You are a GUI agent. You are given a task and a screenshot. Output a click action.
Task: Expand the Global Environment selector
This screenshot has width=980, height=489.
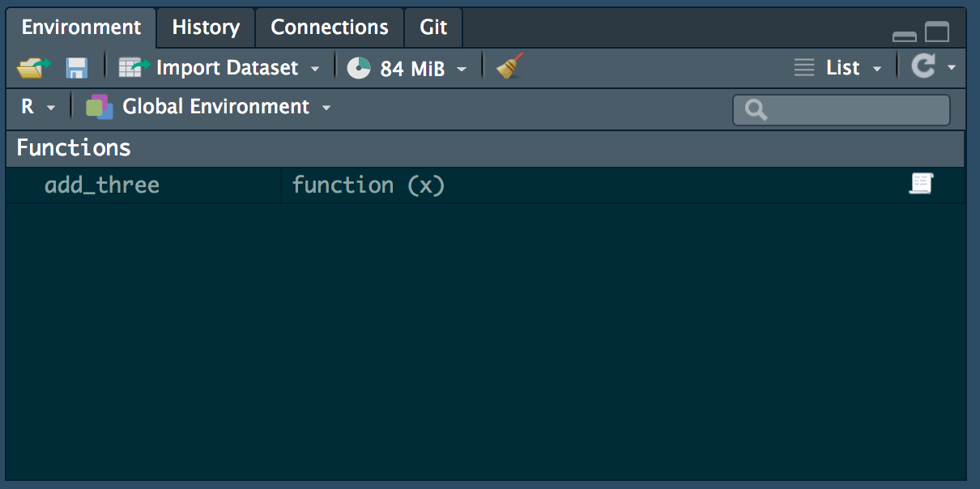click(x=326, y=106)
